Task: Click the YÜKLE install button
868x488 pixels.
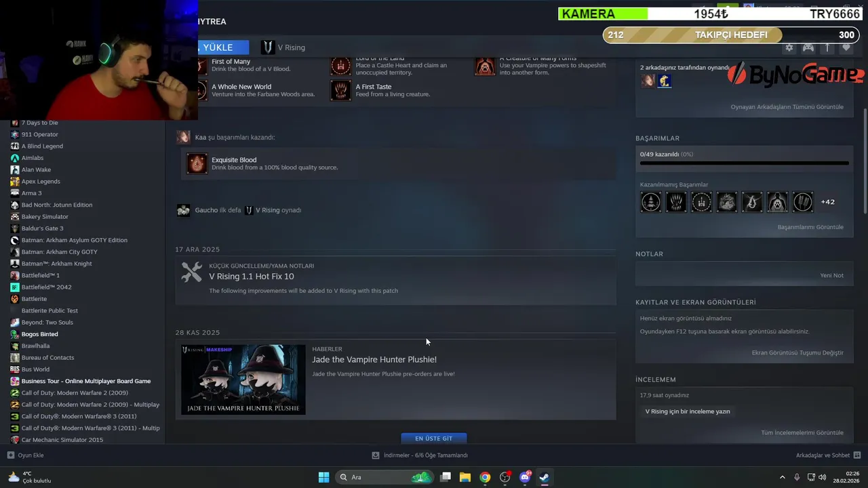Action: [224, 47]
